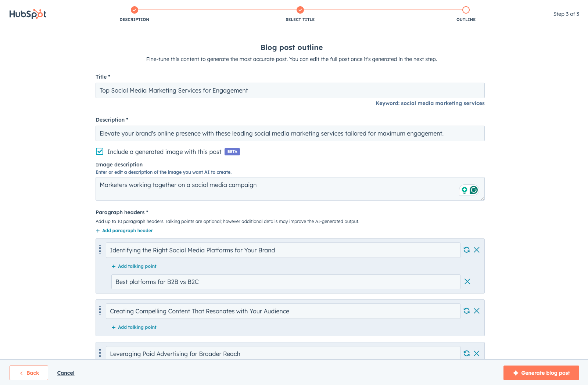The width and height of the screenshot is (588, 385).
Task: Grab the drag handle for Creating Compelling Content
Action: (x=100, y=310)
